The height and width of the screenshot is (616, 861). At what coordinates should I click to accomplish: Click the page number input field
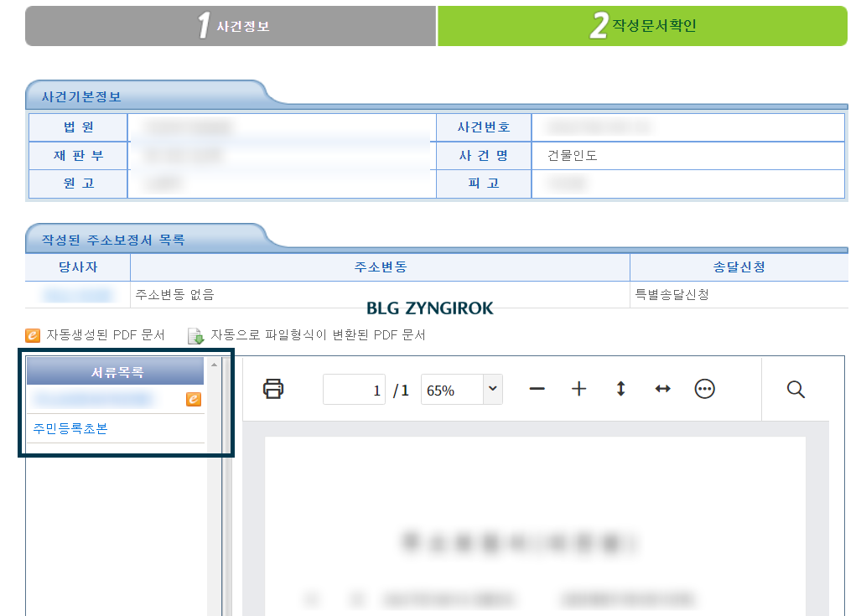pos(353,388)
